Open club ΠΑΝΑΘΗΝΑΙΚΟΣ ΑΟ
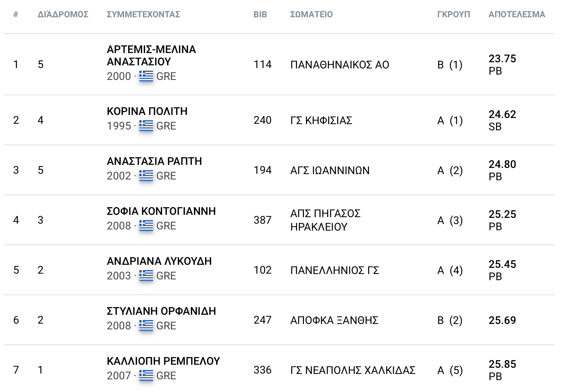 tap(340, 65)
